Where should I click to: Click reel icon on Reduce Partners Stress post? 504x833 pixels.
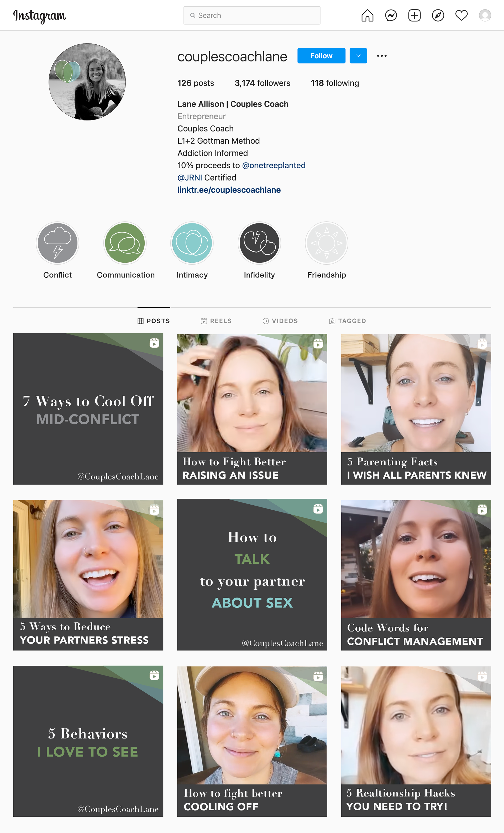tap(154, 510)
